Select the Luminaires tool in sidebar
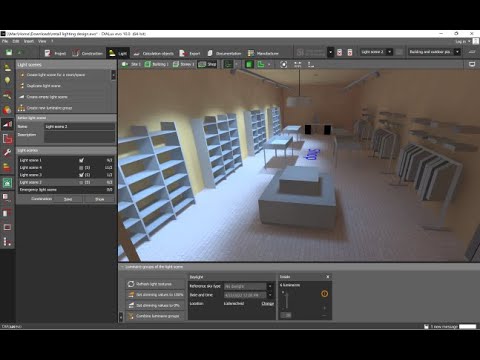 pos(7,68)
